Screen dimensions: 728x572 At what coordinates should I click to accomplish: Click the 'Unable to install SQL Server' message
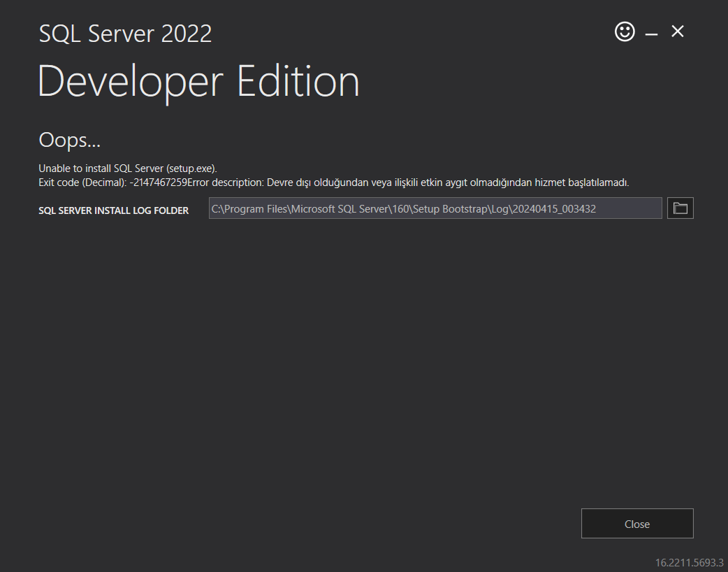(x=128, y=169)
